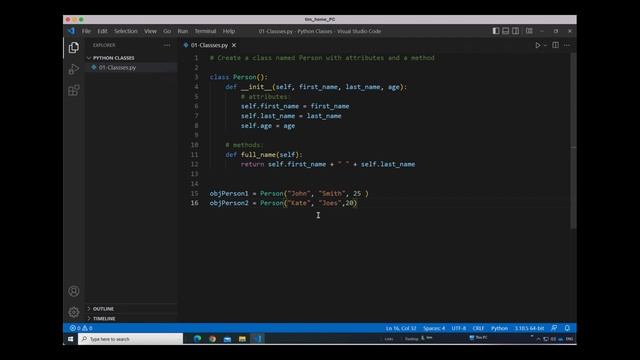The image size is (640, 360).
Task: Click the editor vertical scrollbar
Action: point(573,141)
